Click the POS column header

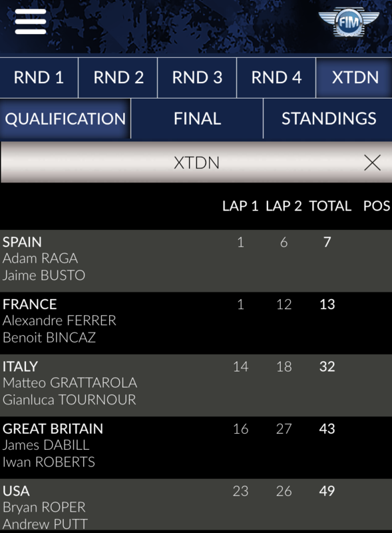[x=377, y=206]
